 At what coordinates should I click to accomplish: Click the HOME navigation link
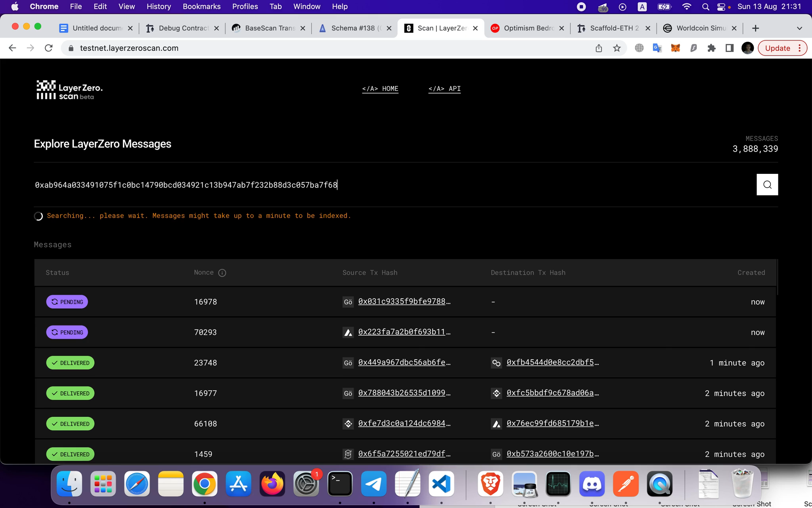click(380, 89)
